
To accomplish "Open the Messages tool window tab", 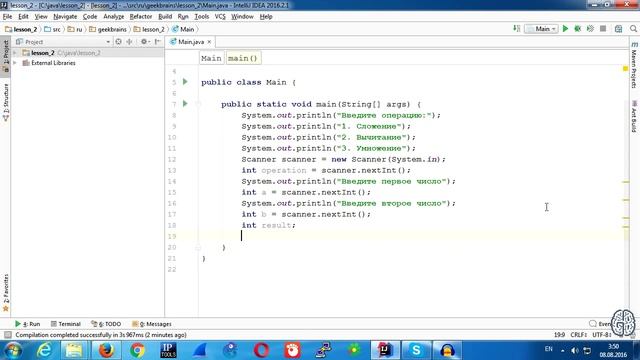I will coord(152,324).
